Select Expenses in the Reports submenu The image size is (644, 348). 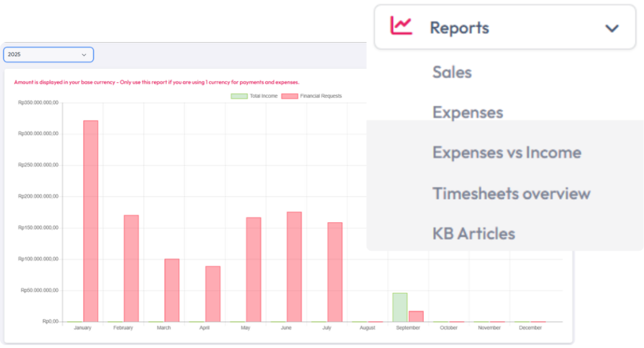(x=467, y=112)
